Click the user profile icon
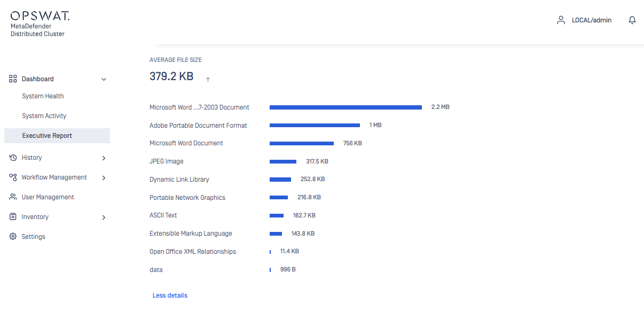The height and width of the screenshot is (311, 644). (x=561, y=20)
